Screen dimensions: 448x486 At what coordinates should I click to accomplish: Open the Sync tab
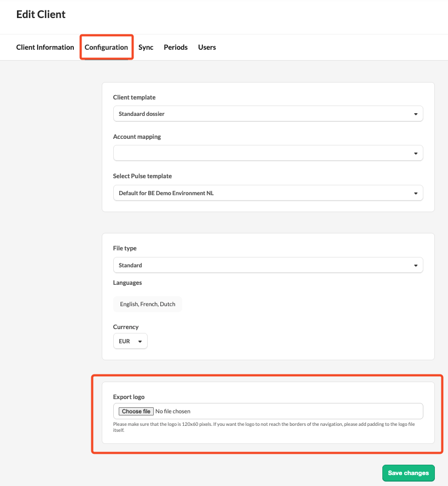tap(146, 47)
